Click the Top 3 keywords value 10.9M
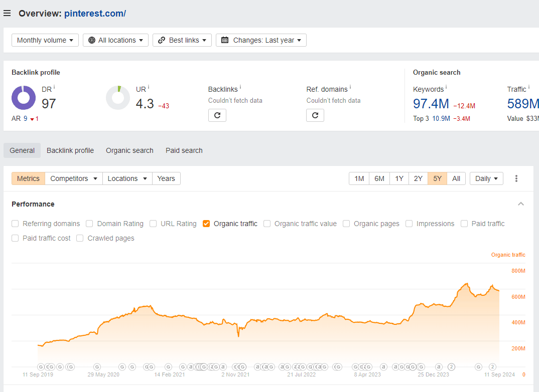Image resolution: width=539 pixels, height=392 pixels. (441, 118)
